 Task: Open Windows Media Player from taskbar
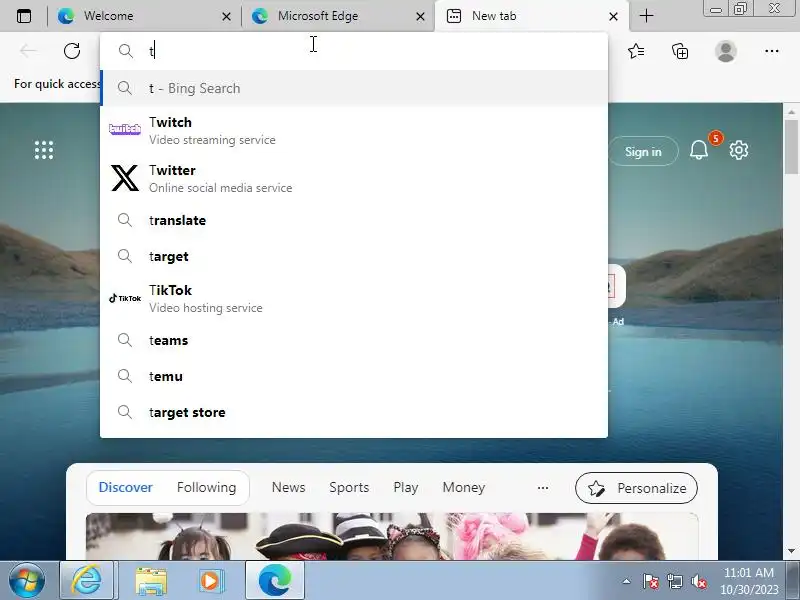pos(210,581)
